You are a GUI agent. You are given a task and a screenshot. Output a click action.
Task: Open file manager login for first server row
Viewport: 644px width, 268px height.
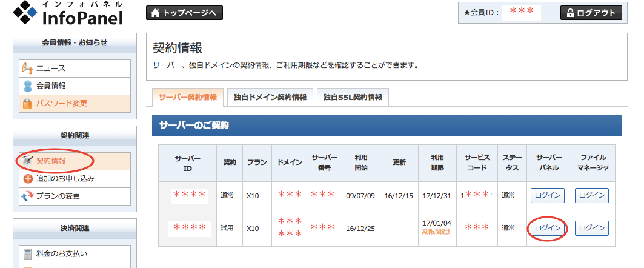[591, 195]
